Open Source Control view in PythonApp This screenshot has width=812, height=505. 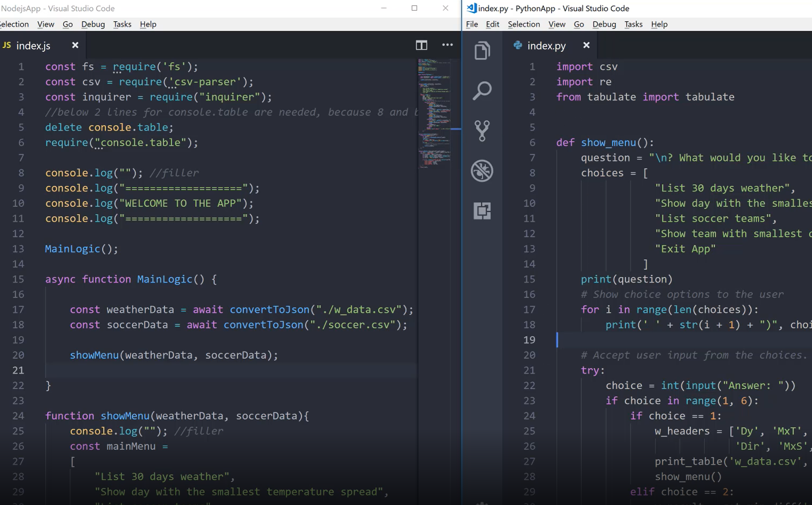pos(482,131)
